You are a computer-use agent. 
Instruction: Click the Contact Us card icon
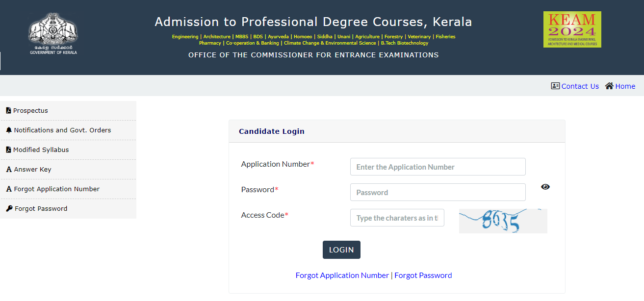(555, 86)
